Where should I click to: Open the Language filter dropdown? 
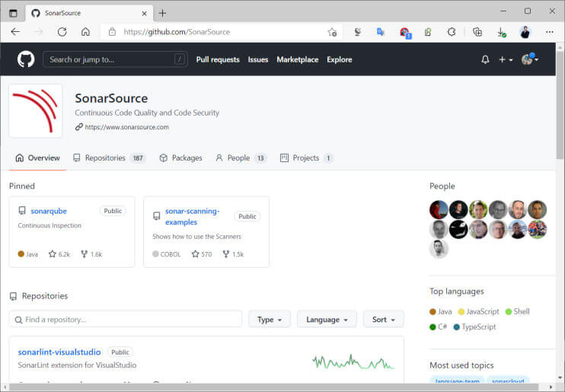[x=327, y=319]
